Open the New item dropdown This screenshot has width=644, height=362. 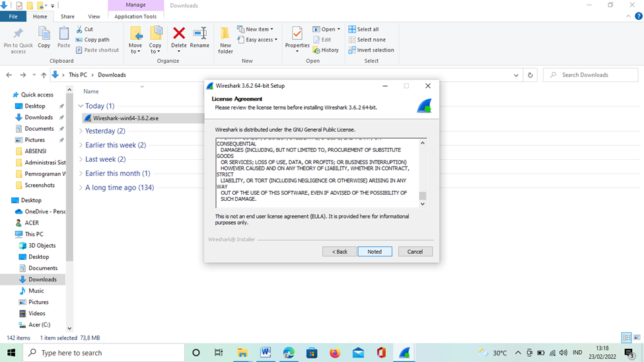(255, 29)
